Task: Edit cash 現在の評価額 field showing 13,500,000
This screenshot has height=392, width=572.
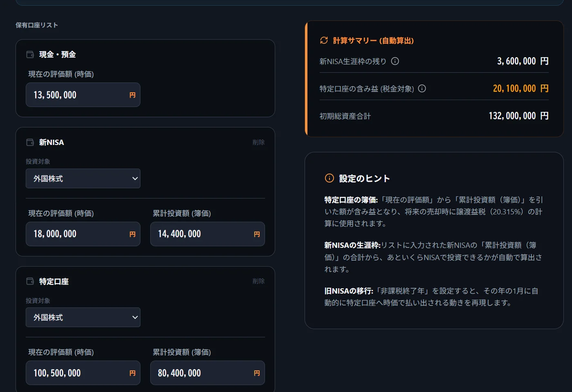Action: click(x=83, y=95)
